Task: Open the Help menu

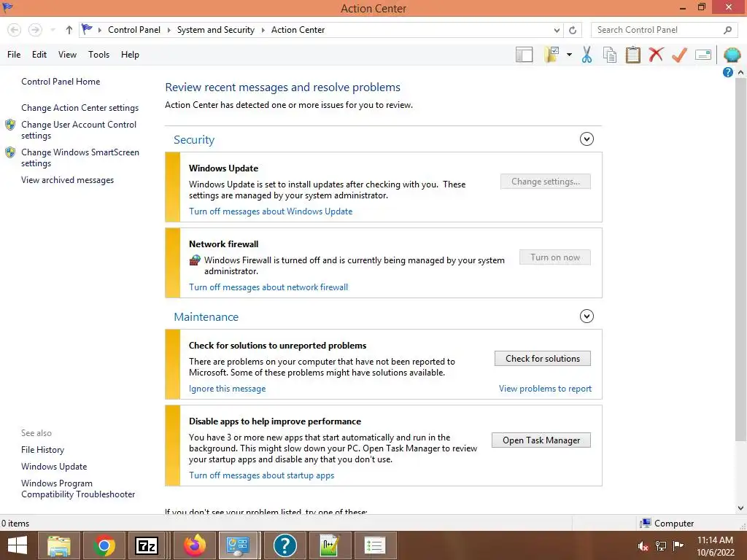Action: [x=130, y=55]
